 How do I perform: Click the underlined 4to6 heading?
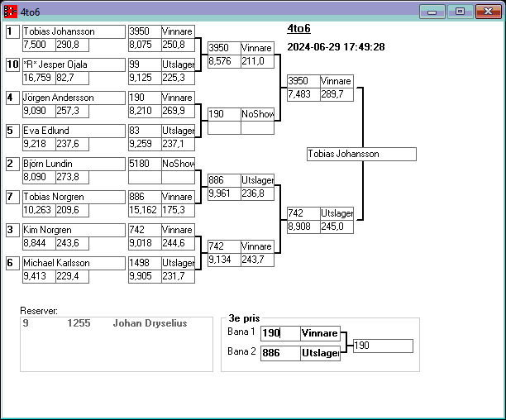pos(298,29)
